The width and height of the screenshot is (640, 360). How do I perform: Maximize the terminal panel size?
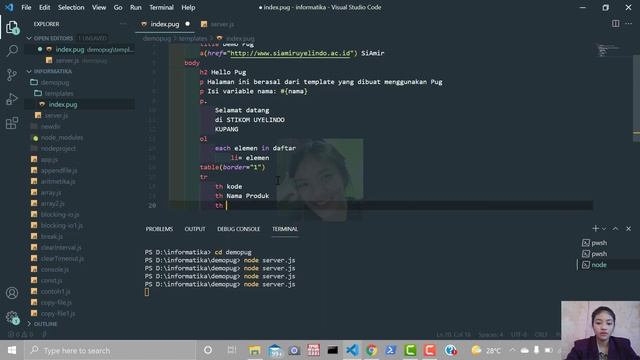coord(616,229)
